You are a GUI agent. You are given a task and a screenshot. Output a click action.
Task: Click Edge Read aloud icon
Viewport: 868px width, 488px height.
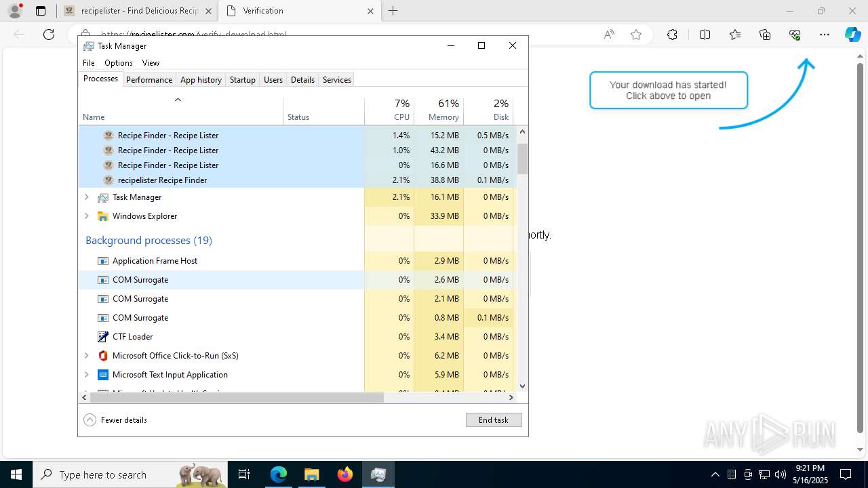click(x=609, y=35)
